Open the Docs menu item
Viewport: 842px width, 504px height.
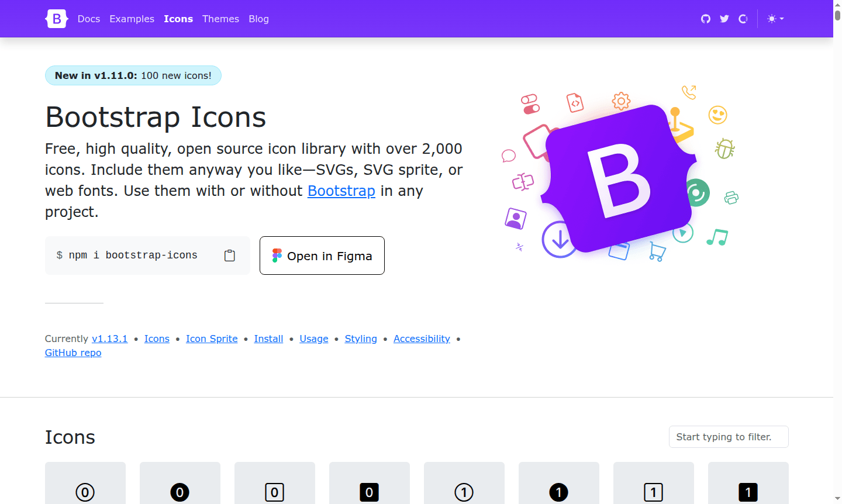tap(88, 19)
